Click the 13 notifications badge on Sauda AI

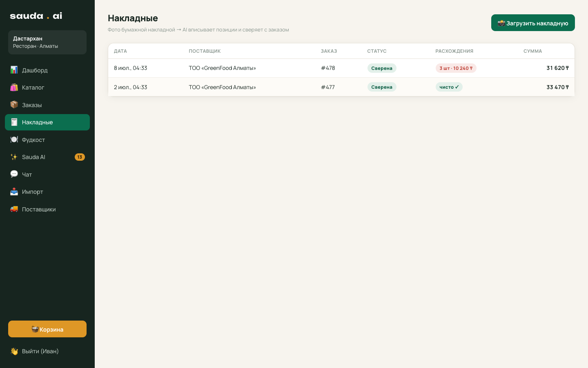[80, 157]
